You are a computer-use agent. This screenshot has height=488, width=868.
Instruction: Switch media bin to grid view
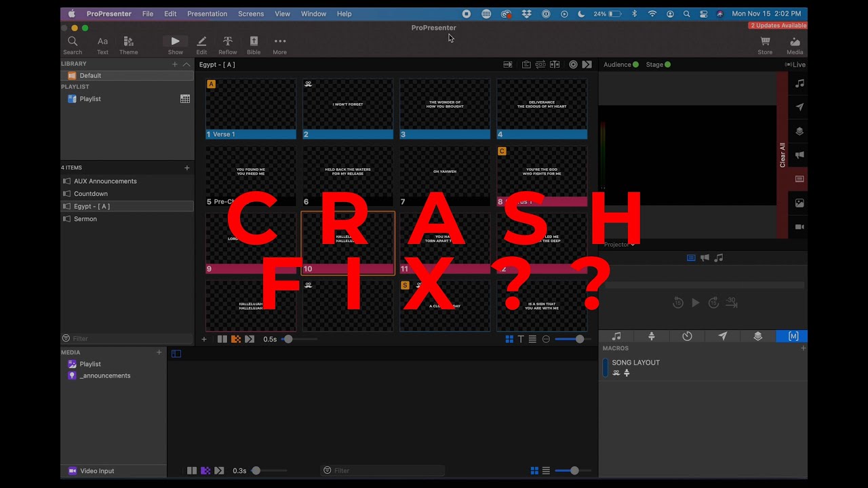pos(534,470)
